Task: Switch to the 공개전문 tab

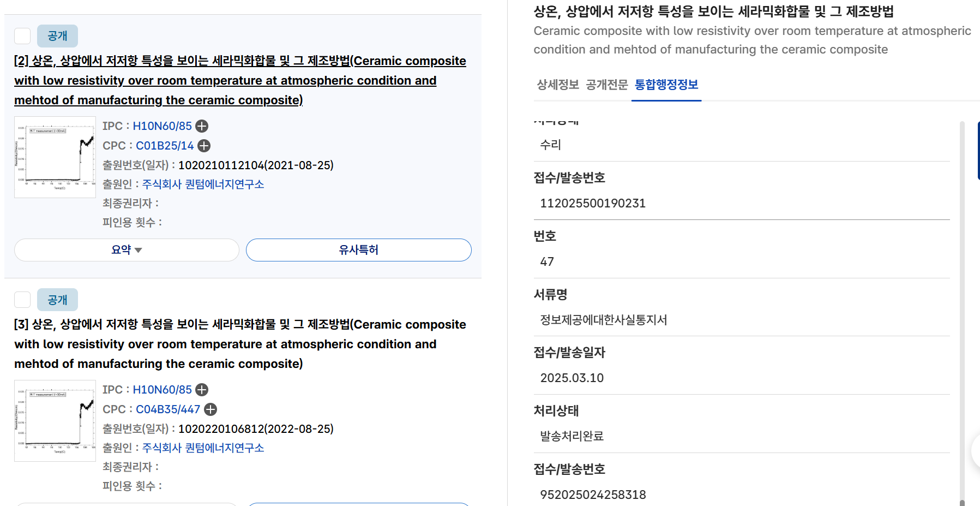Action: tap(606, 85)
